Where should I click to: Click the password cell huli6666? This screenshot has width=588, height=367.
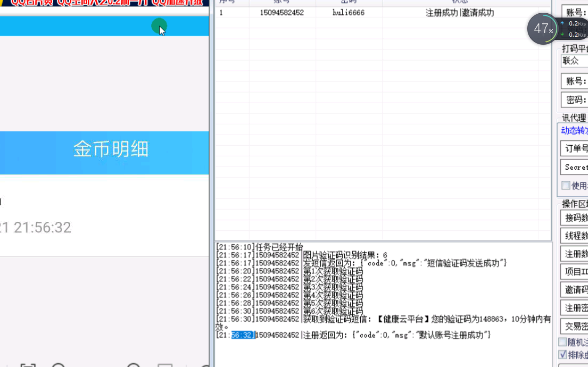349,13
